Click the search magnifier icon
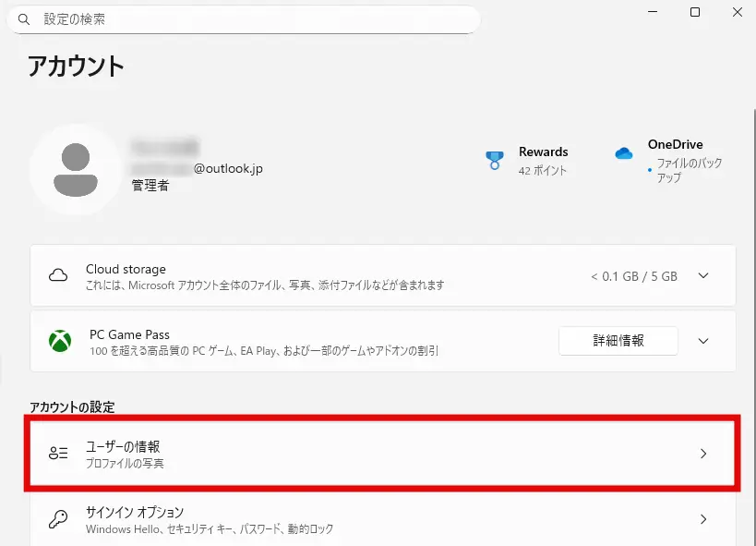This screenshot has height=546, width=756. pyautogui.click(x=24, y=19)
